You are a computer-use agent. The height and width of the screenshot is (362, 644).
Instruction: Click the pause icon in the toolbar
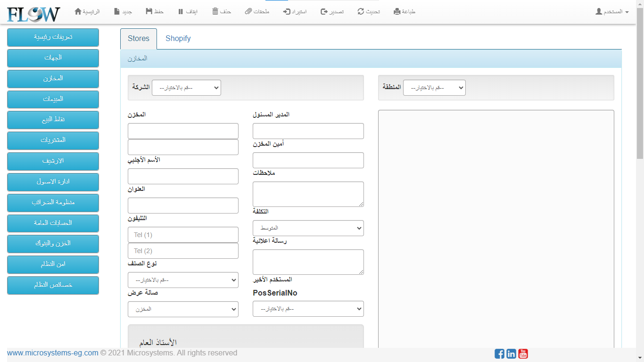[181, 11]
